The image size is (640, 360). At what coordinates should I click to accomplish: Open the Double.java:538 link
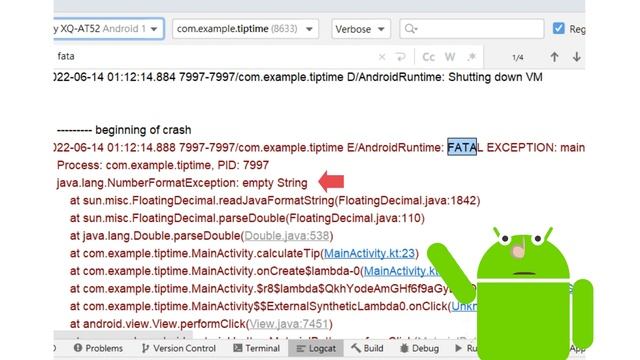(287, 236)
